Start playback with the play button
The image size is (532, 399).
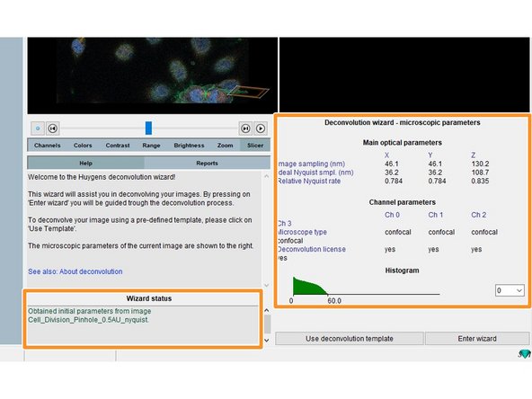point(261,129)
